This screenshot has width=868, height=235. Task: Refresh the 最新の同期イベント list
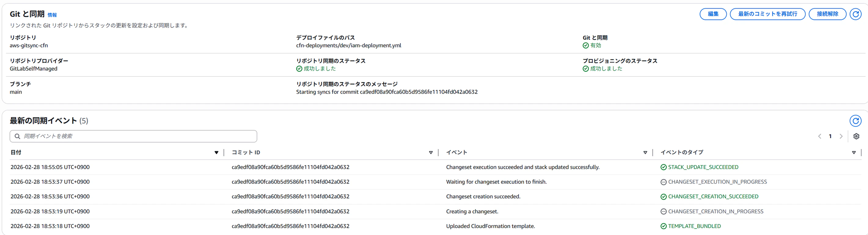point(855,121)
